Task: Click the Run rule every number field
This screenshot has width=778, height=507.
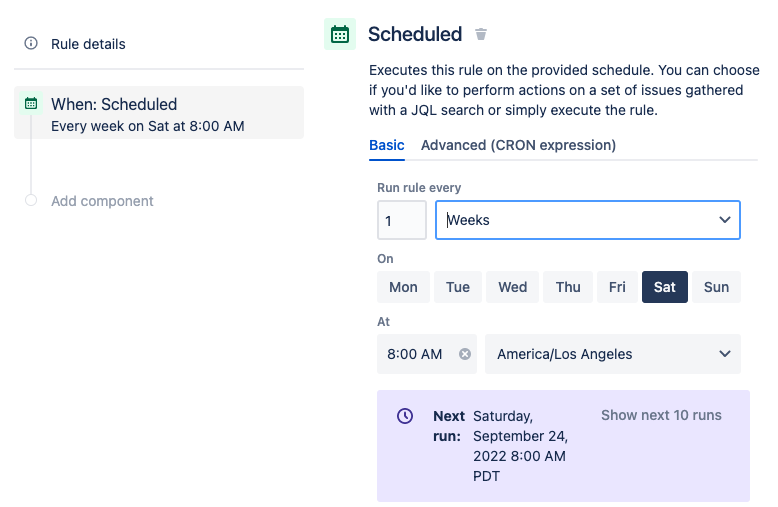Action: (401, 220)
